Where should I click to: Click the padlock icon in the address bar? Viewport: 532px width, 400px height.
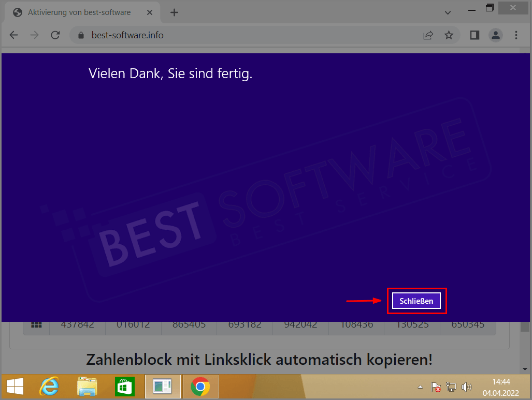[80, 35]
